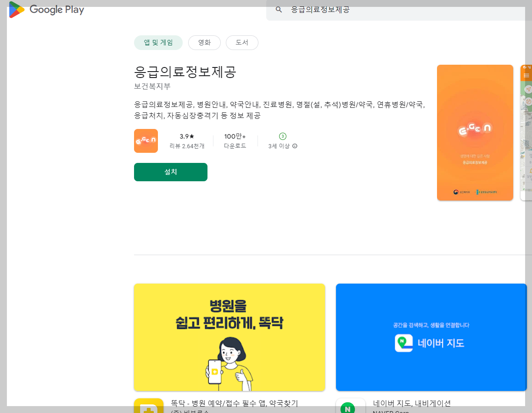Select the 똑닥 app icon
This screenshot has width=532, height=413.
tap(148, 406)
